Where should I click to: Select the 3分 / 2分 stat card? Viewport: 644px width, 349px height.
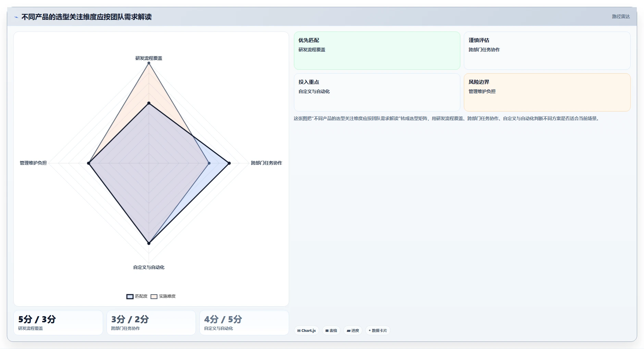coord(151,323)
